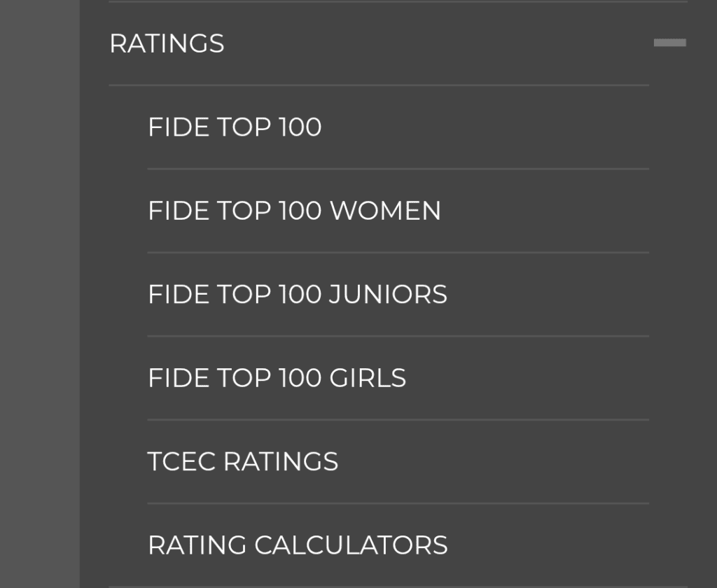Image resolution: width=717 pixels, height=588 pixels.
Task: Open TCEC Ratings page
Action: 242,462
